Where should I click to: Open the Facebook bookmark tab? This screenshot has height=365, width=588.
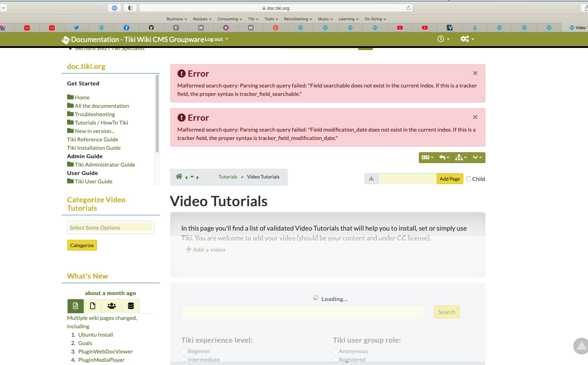126,28
